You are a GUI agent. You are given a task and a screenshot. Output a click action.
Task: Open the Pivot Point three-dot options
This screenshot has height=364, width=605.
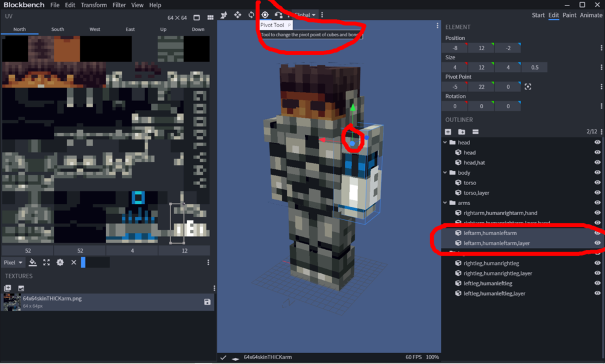[x=601, y=86]
